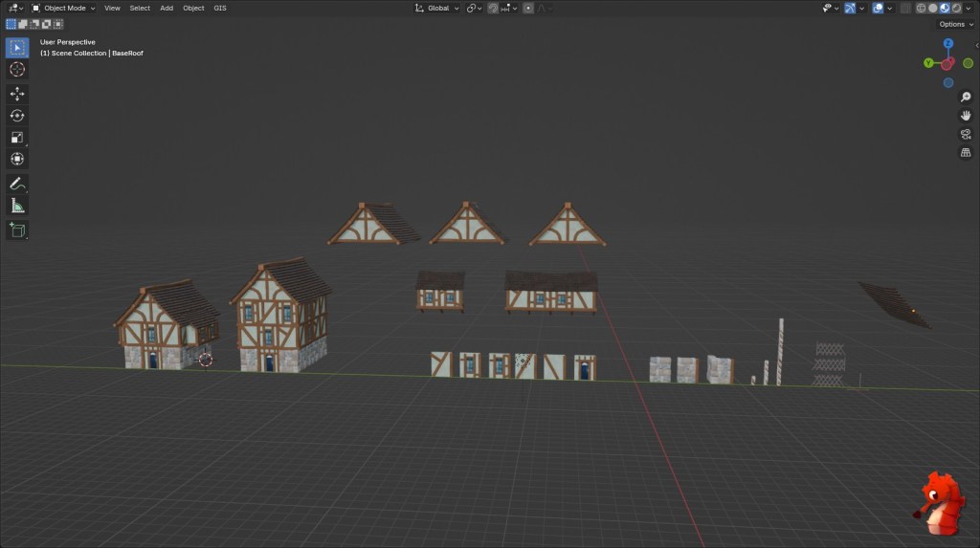
Task: Click the zoom magnifier viewport icon
Action: [966, 98]
